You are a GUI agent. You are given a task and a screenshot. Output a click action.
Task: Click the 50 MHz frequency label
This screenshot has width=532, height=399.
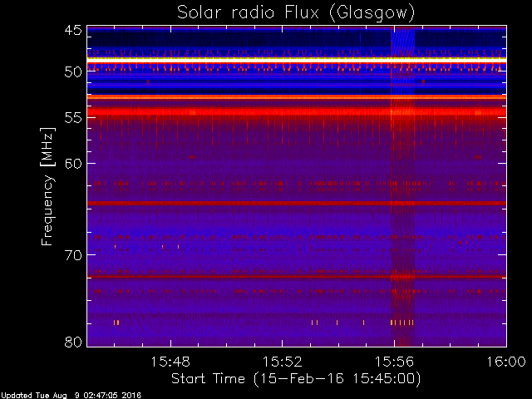[x=74, y=72]
